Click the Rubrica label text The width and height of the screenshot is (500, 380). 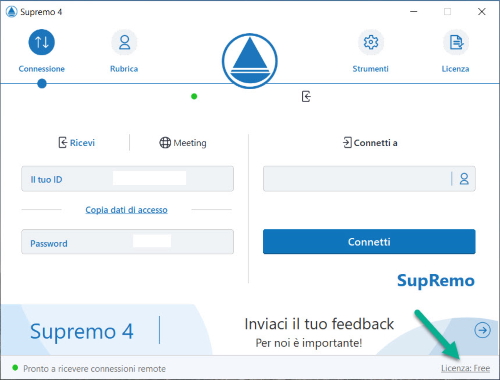coord(124,69)
